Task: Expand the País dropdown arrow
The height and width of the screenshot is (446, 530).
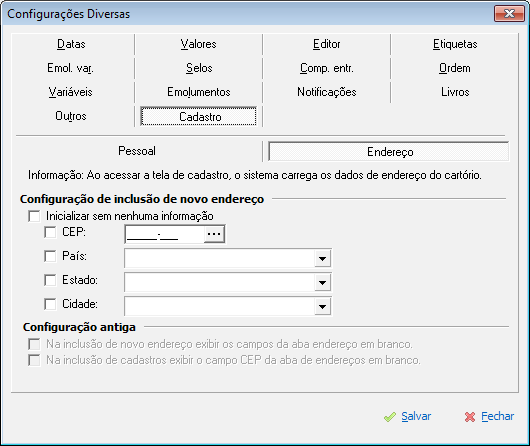Action: pyautogui.click(x=322, y=259)
